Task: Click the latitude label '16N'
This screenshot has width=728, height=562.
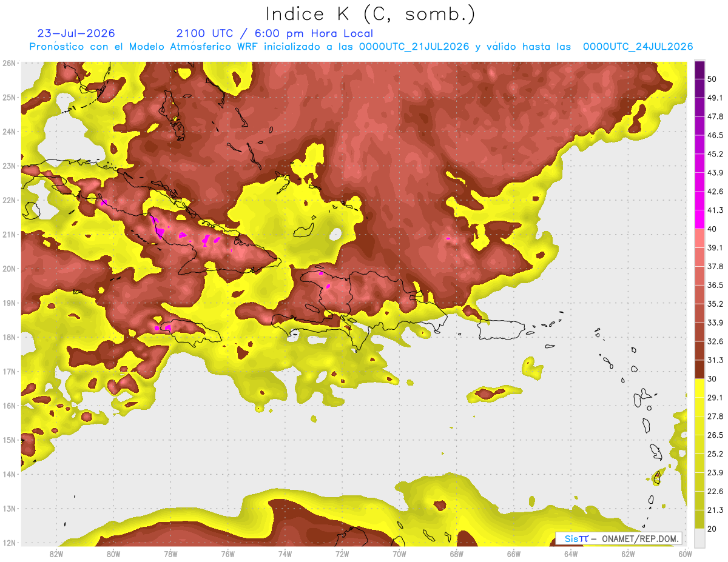Action: [8, 406]
